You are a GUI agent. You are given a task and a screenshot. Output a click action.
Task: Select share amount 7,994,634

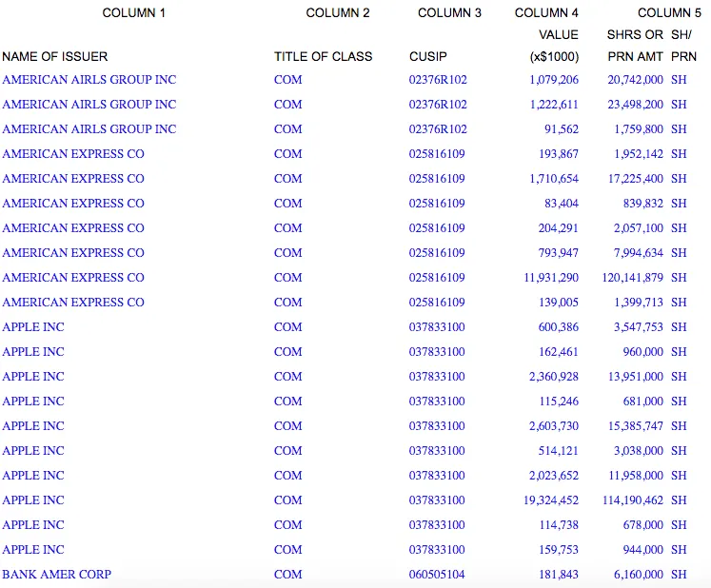point(639,253)
